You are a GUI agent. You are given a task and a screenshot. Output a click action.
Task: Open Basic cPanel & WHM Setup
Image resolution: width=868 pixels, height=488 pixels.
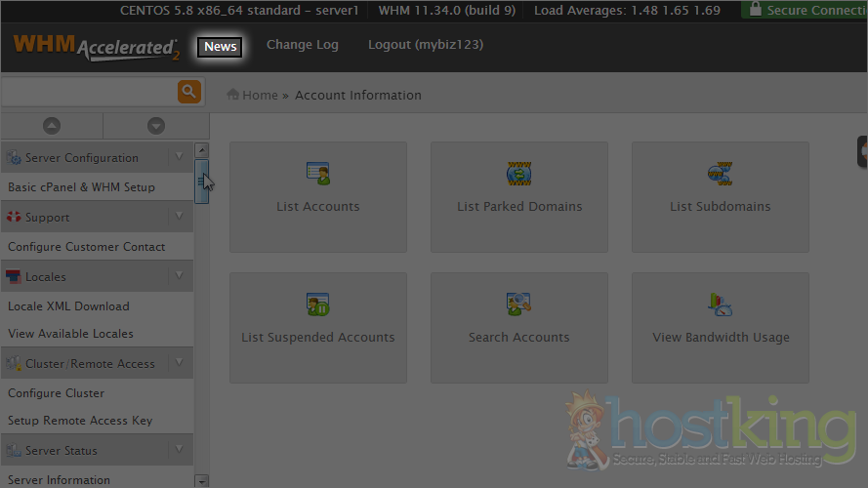pyautogui.click(x=81, y=187)
